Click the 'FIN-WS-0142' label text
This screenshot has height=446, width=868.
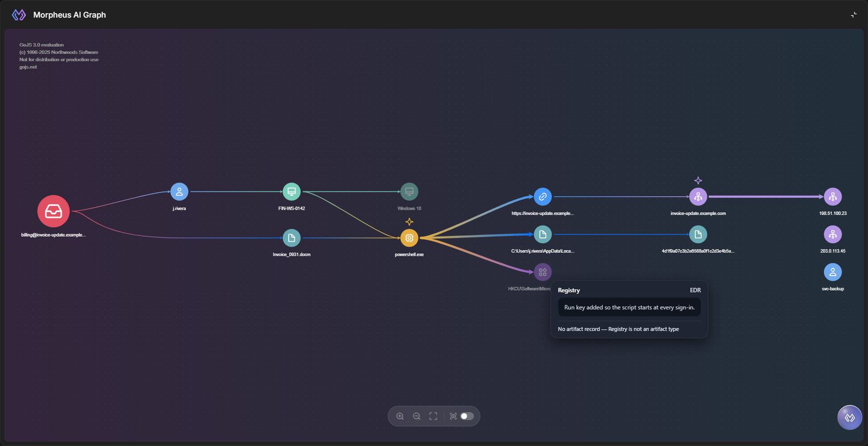pos(292,209)
